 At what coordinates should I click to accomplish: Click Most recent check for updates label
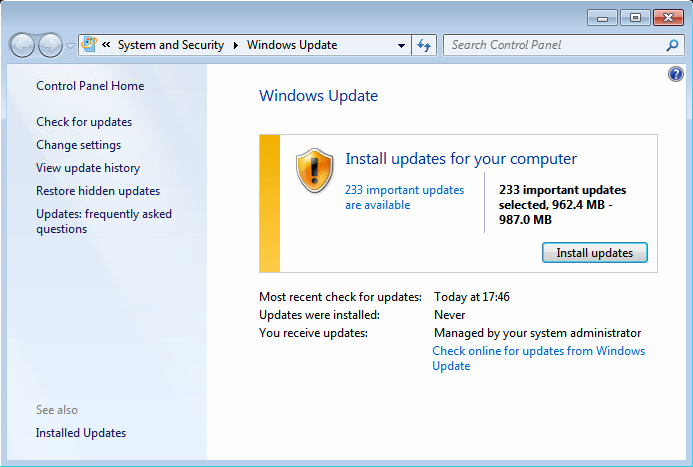pyautogui.click(x=340, y=297)
